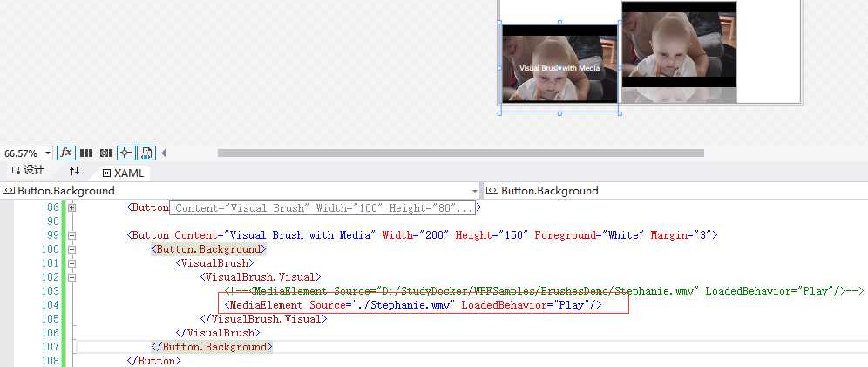
Task: Swap panes with the up-down arrows icon
Action: [x=74, y=171]
